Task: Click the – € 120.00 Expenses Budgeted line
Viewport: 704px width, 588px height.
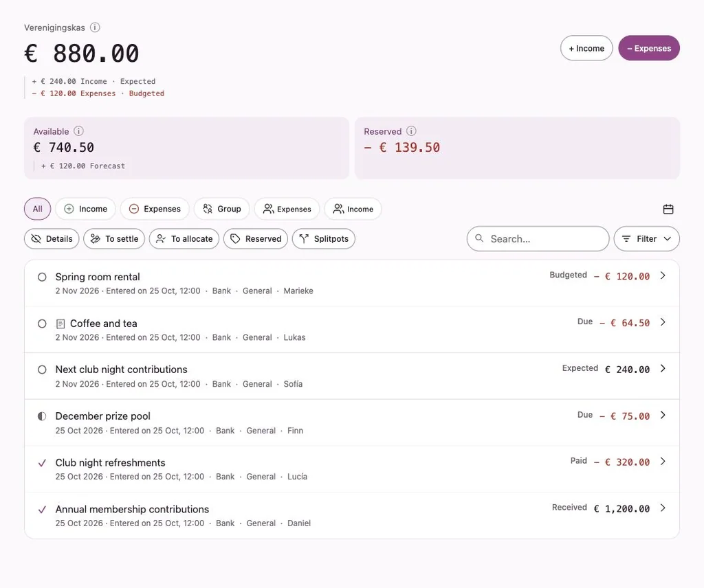Action: (98, 93)
